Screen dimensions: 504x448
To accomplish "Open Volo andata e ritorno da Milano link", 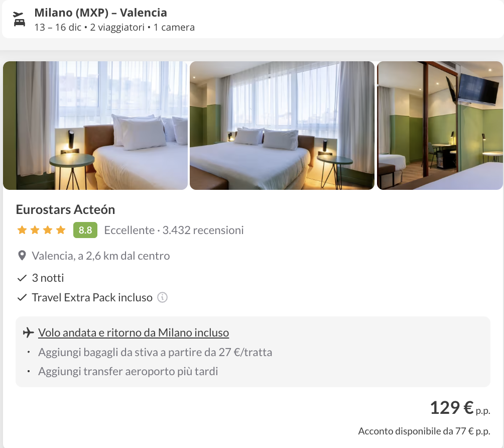I will 134,332.
